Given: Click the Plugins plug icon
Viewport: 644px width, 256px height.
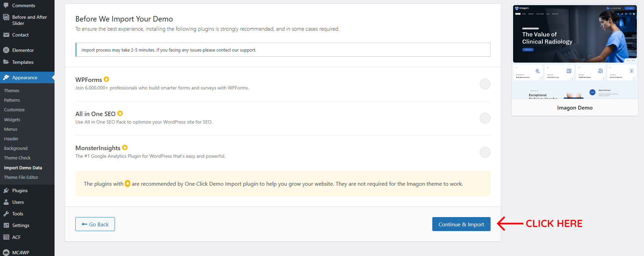Looking at the screenshot, I should pos(6,190).
